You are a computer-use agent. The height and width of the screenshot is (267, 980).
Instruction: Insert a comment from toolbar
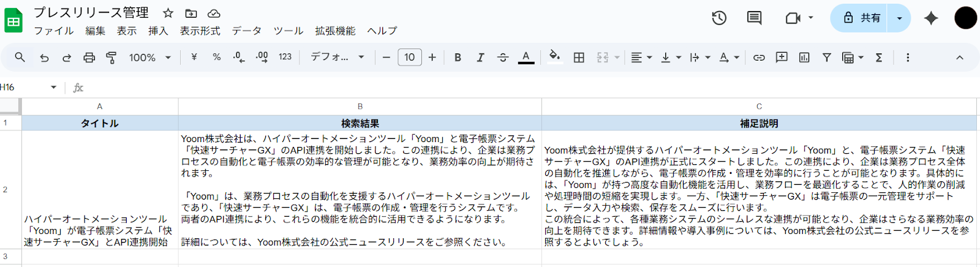click(x=782, y=57)
